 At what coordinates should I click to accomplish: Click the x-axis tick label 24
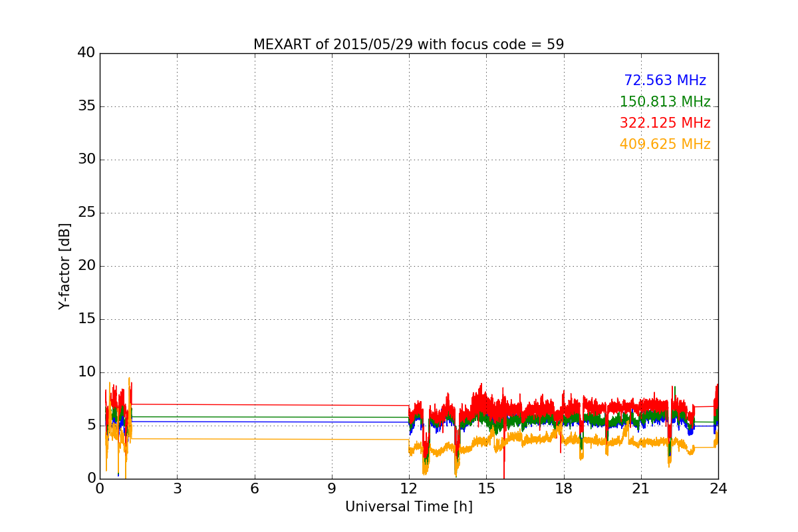click(x=718, y=489)
